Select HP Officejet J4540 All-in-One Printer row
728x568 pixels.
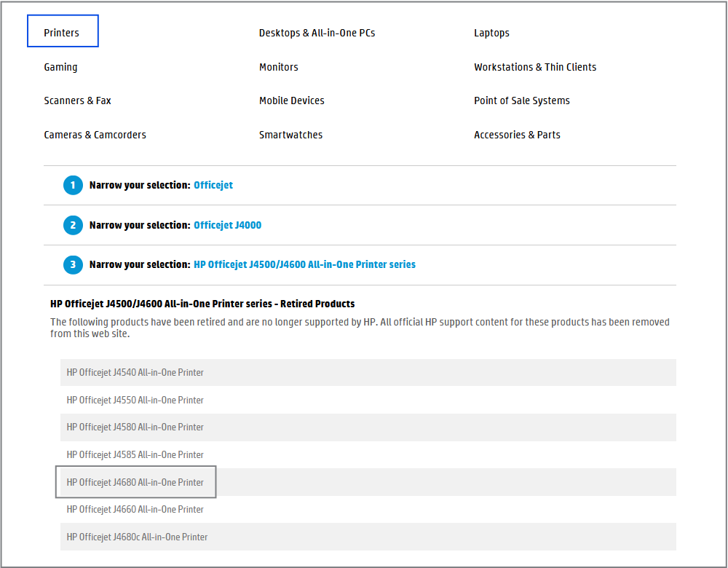coord(368,372)
